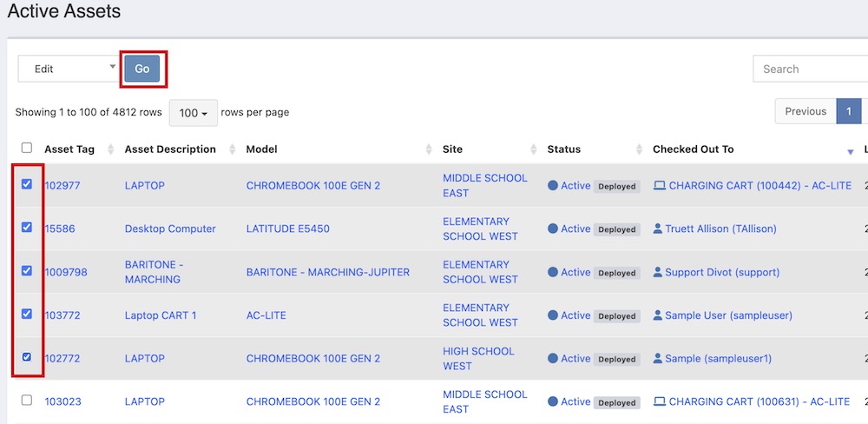
Task: Click into the Search field
Action: point(812,69)
